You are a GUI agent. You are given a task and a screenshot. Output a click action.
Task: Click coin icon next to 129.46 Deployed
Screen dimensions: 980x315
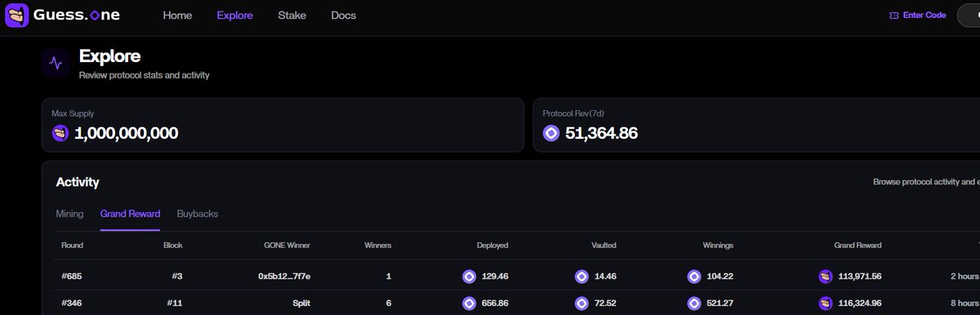(x=469, y=277)
